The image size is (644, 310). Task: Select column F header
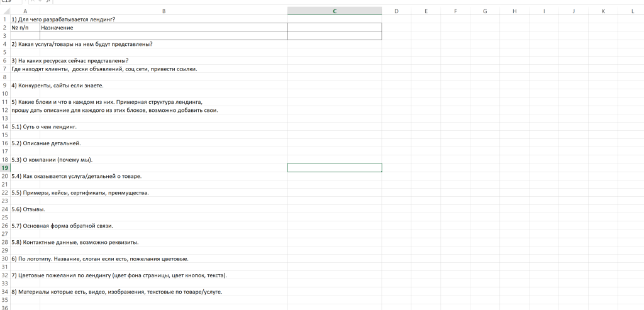pyautogui.click(x=455, y=11)
